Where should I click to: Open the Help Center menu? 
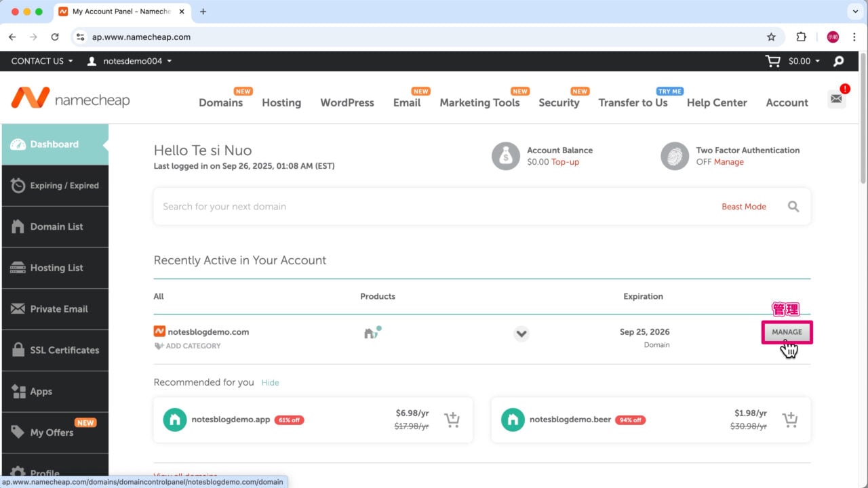coord(717,102)
